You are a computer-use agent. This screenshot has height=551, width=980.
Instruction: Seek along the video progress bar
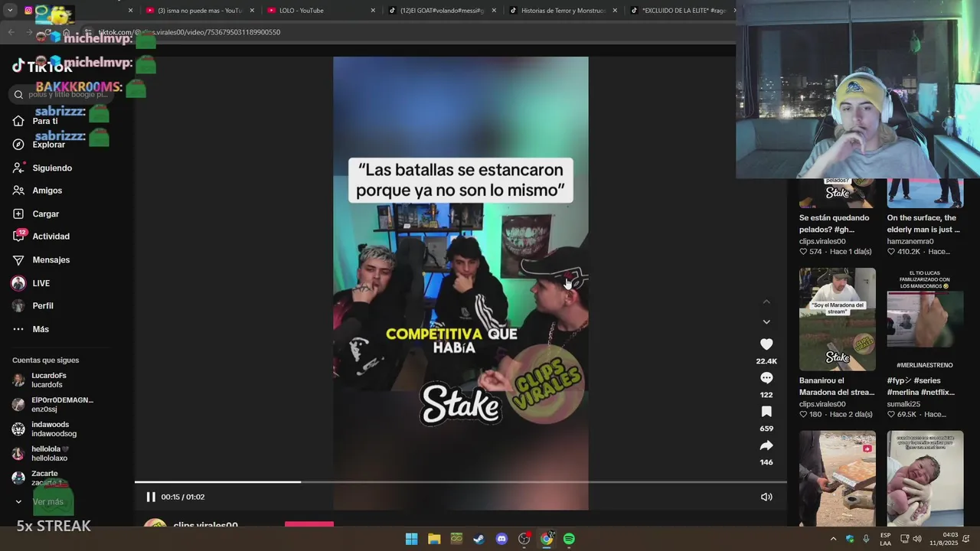tap(461, 482)
